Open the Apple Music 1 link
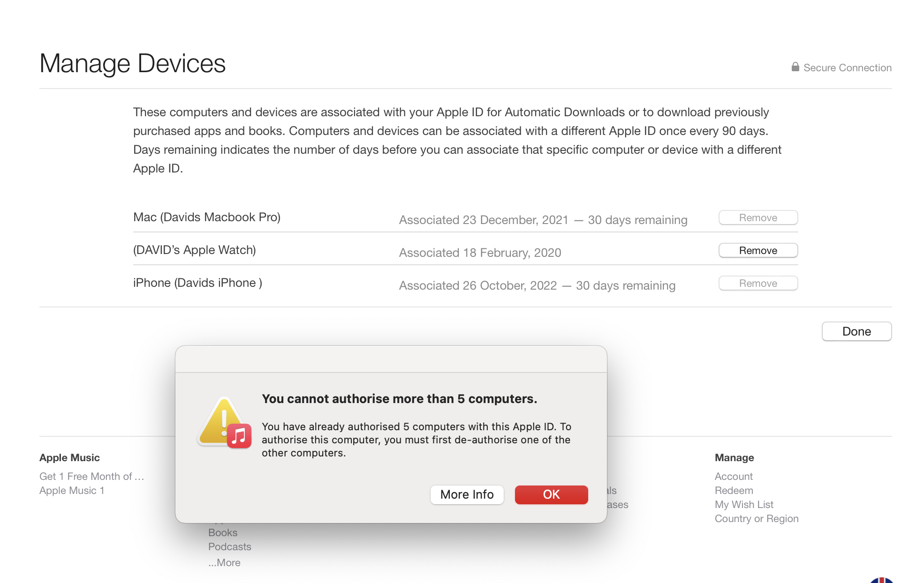924x583 pixels. [x=72, y=490]
